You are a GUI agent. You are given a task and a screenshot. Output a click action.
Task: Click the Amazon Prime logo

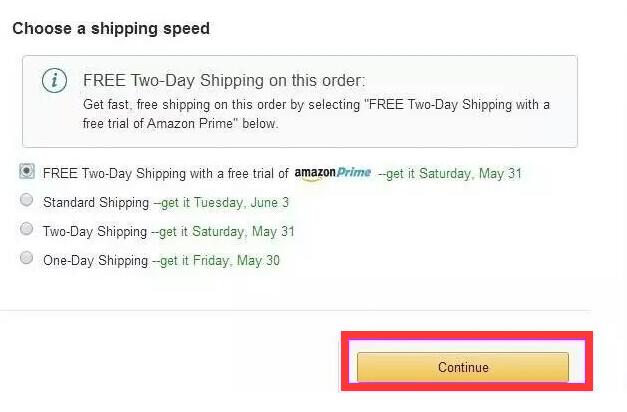(333, 174)
